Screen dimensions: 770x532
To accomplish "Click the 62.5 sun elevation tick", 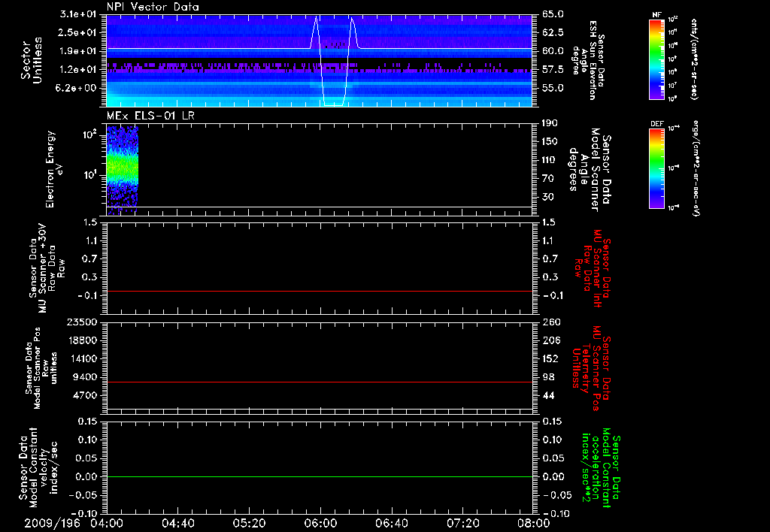I will tap(553, 32).
